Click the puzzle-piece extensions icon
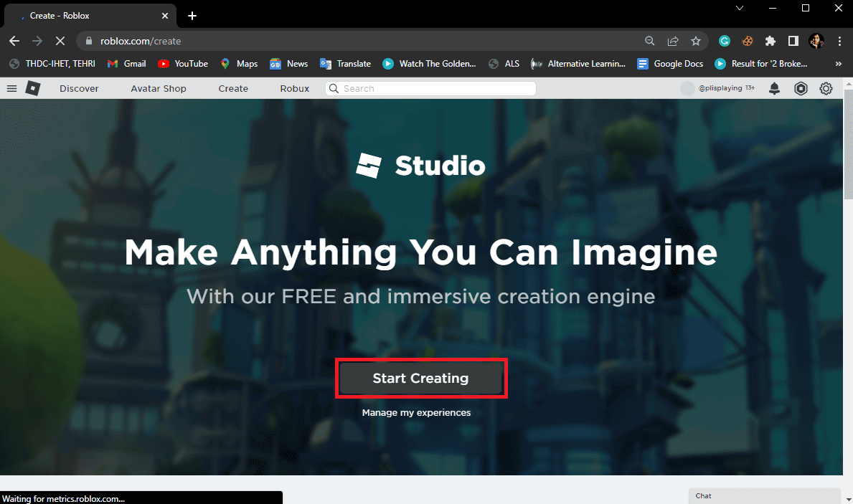This screenshot has height=504, width=853. click(x=770, y=41)
